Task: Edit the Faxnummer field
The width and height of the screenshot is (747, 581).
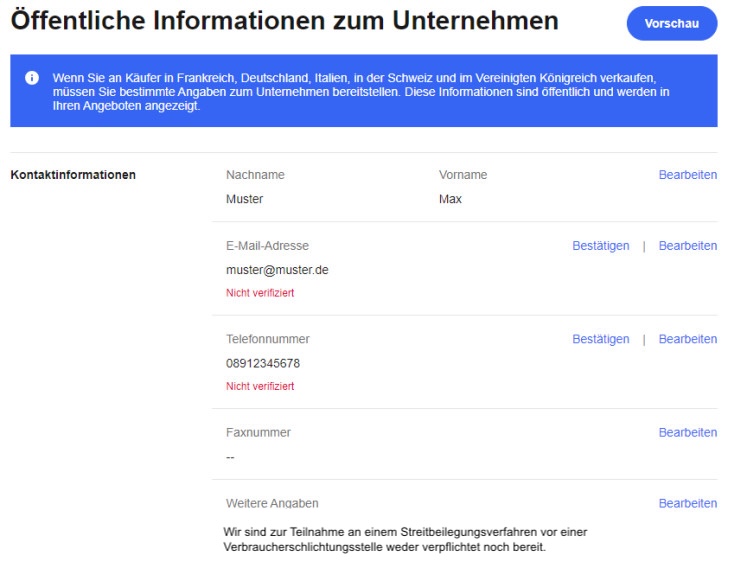Action: [687, 433]
